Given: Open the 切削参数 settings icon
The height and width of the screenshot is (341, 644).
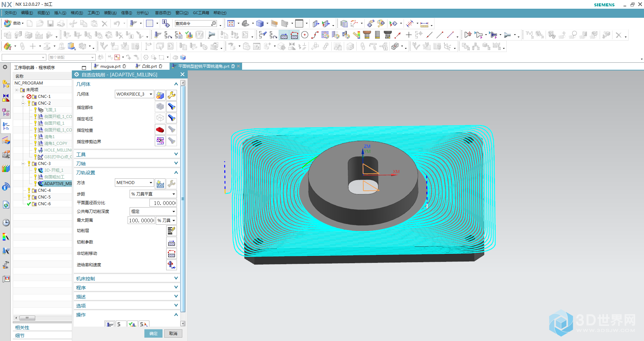Looking at the screenshot, I should tap(172, 242).
